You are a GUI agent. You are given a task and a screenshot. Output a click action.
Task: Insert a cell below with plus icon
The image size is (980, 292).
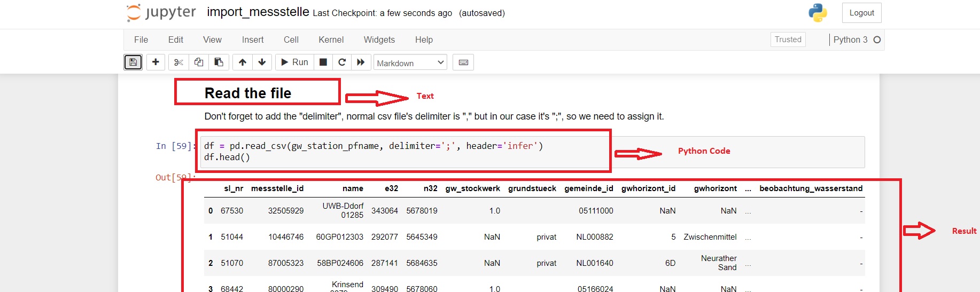[155, 62]
